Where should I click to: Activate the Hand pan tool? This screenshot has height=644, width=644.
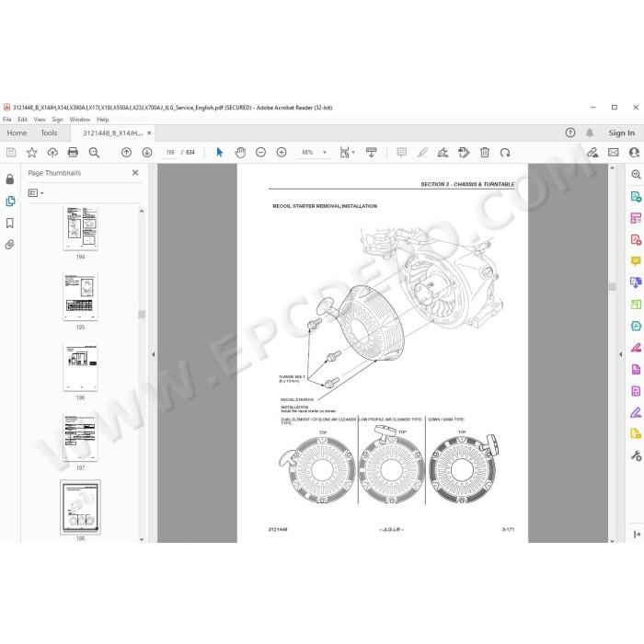[240, 153]
